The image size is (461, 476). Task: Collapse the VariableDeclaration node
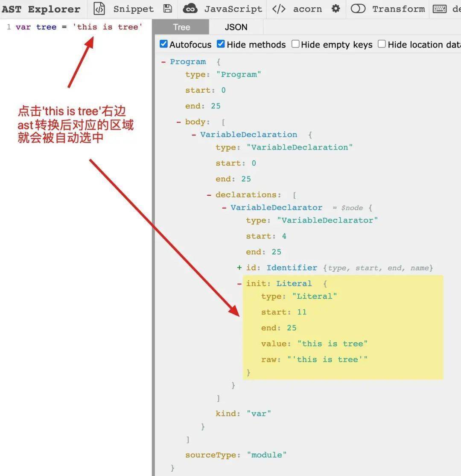tap(194, 135)
